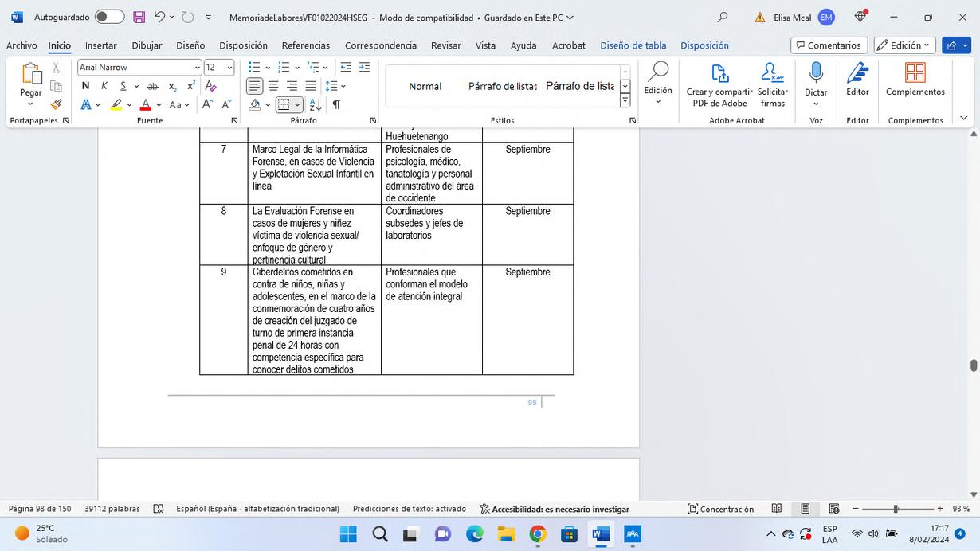
Task: Collapse the ribbon with the chevron
Action: click(x=964, y=118)
